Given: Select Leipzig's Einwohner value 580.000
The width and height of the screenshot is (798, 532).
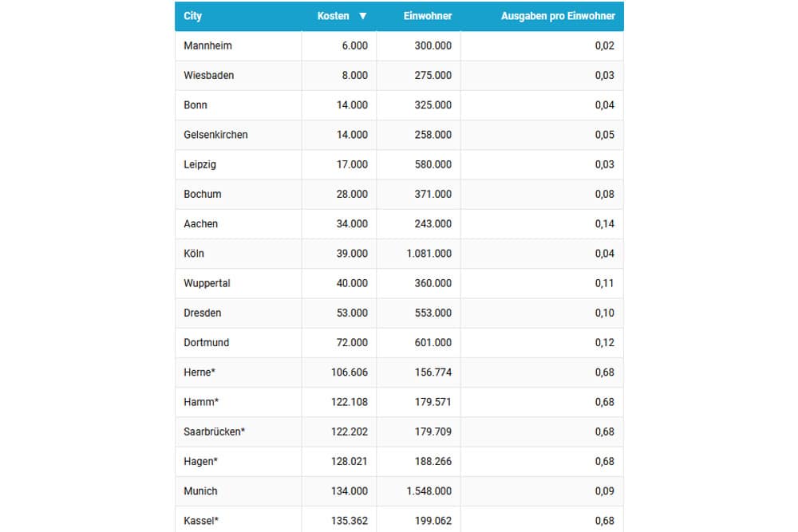Looking at the screenshot, I should [433, 164].
